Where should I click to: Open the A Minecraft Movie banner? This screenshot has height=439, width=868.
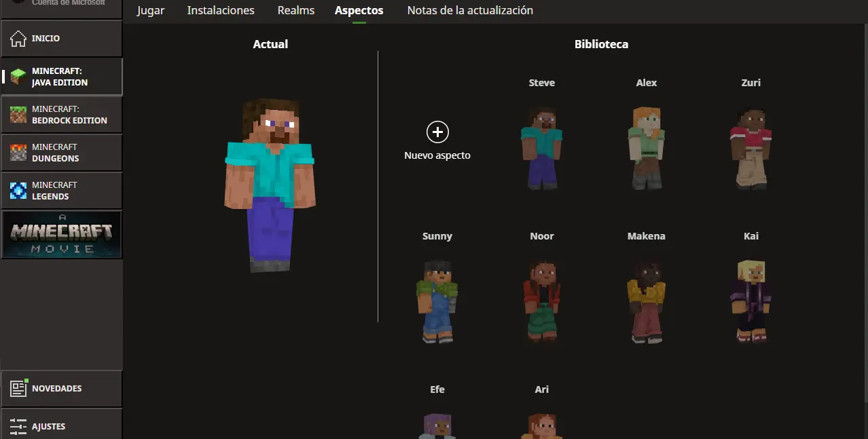point(62,234)
